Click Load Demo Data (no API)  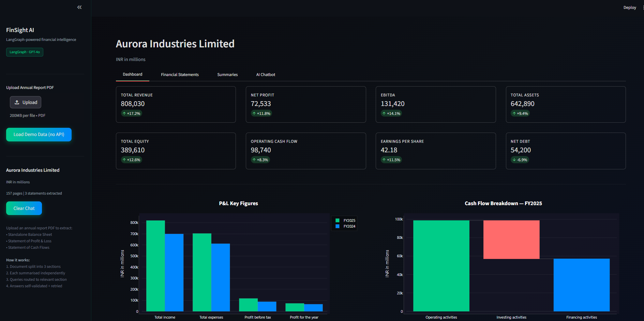point(39,135)
